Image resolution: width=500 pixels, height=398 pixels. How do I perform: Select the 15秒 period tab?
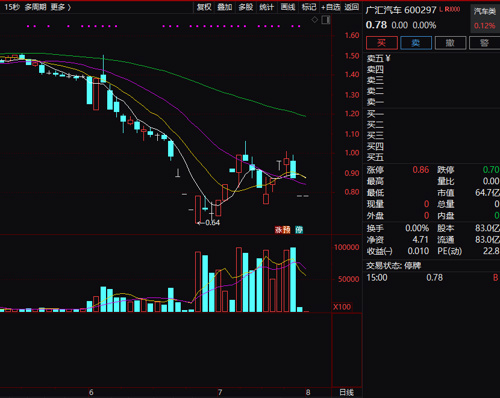click(12, 7)
